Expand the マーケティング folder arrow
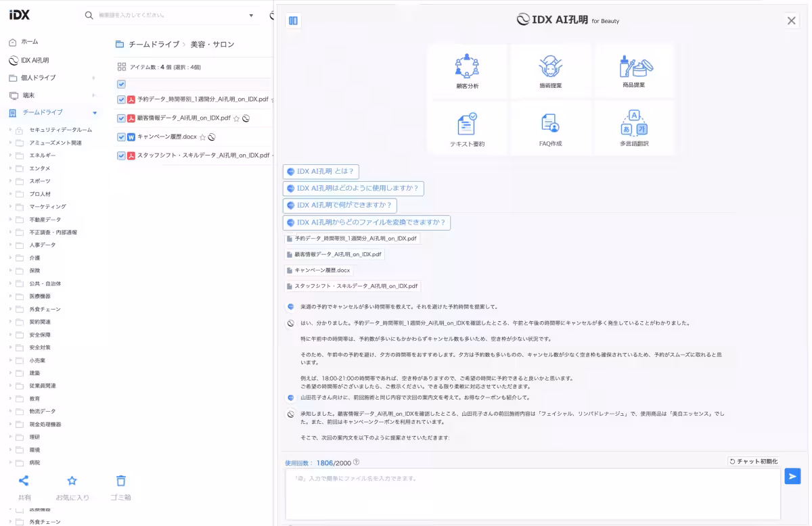812x526 pixels. click(x=10, y=207)
